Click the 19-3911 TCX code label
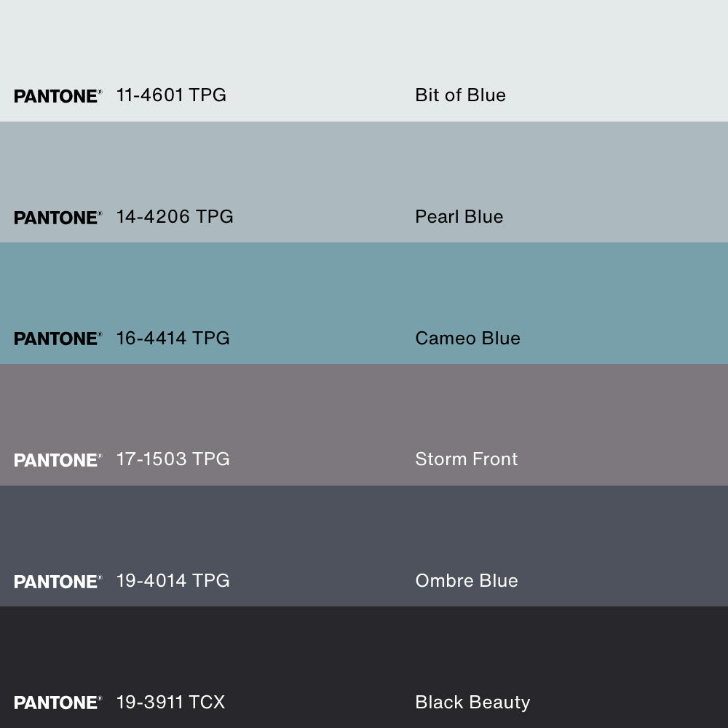The image size is (728, 728). tap(170, 703)
